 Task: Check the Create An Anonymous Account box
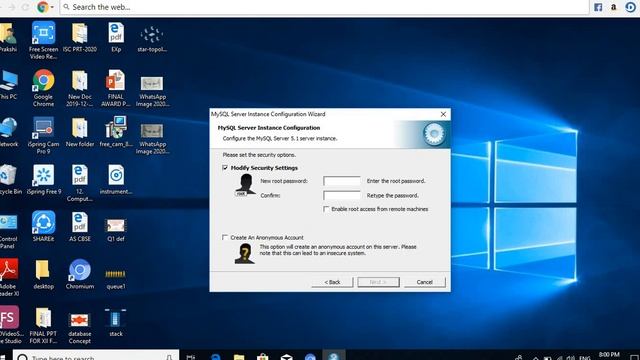pos(225,237)
